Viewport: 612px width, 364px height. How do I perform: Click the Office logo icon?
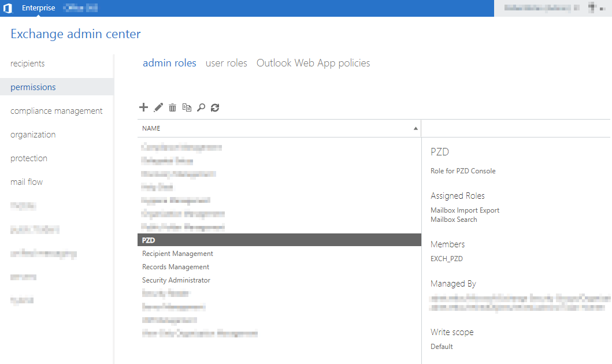click(8, 8)
